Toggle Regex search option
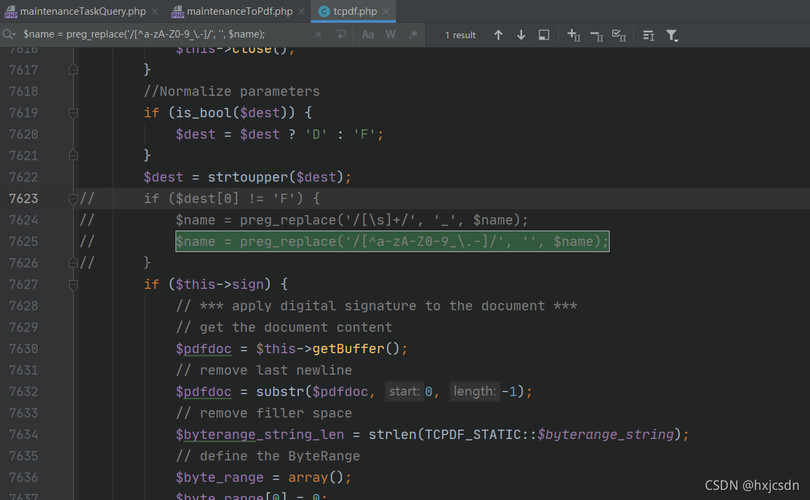 pyautogui.click(x=413, y=35)
